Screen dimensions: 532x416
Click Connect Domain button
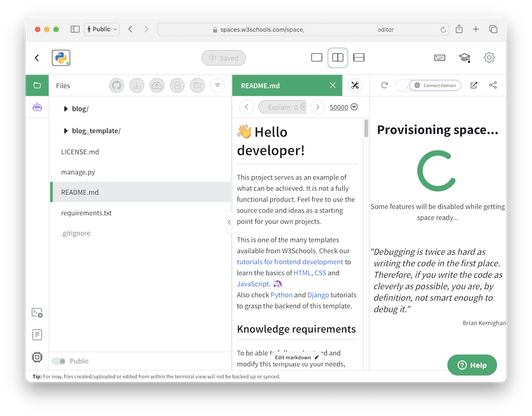point(436,86)
